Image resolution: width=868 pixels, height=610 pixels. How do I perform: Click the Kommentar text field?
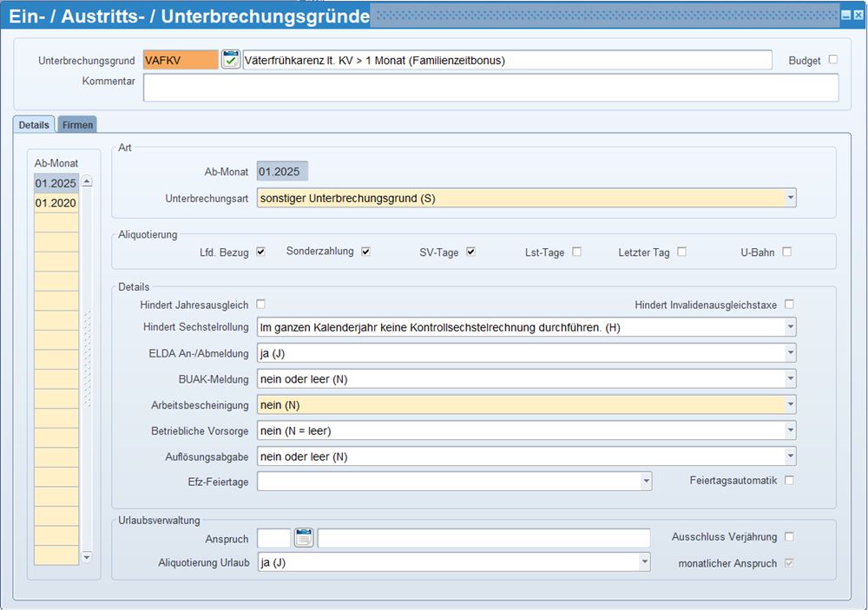pyautogui.click(x=490, y=88)
